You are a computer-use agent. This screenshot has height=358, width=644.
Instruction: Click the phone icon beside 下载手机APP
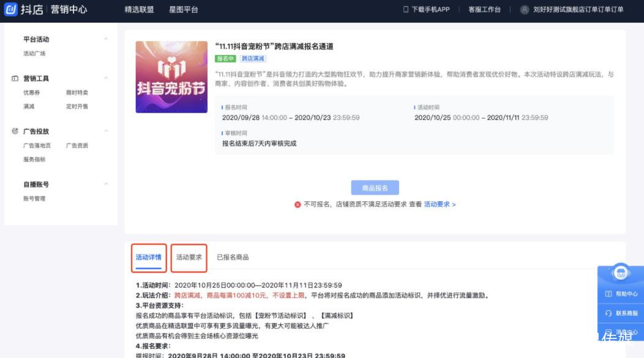[406, 9]
